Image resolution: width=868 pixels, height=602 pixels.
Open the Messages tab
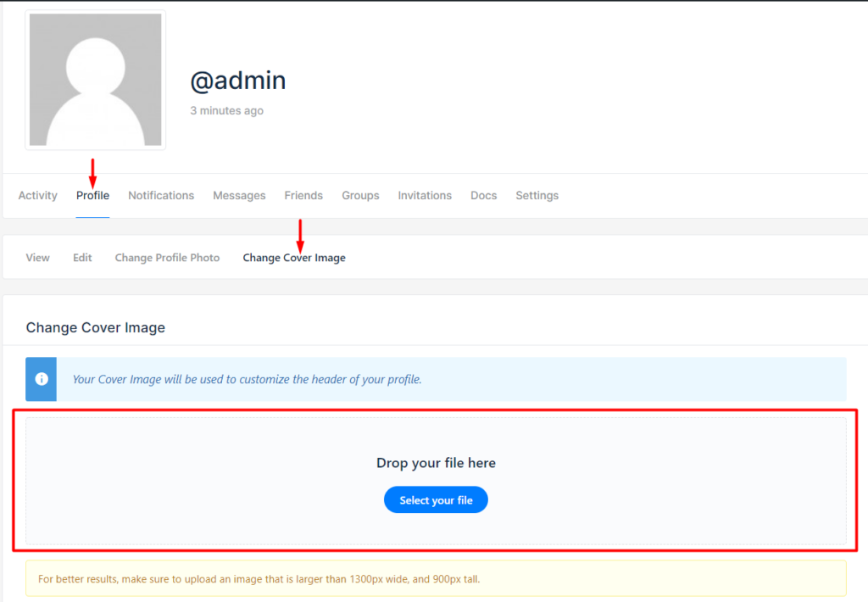click(x=239, y=196)
